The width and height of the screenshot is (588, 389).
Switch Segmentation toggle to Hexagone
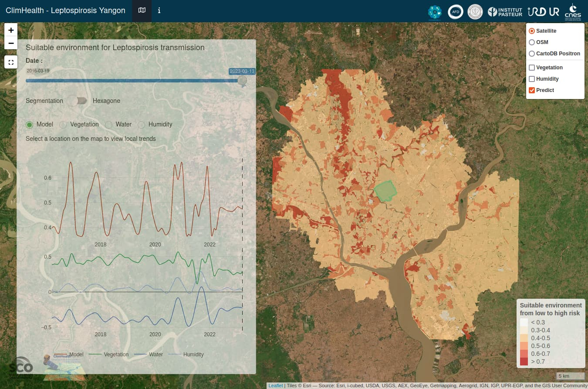[78, 101]
